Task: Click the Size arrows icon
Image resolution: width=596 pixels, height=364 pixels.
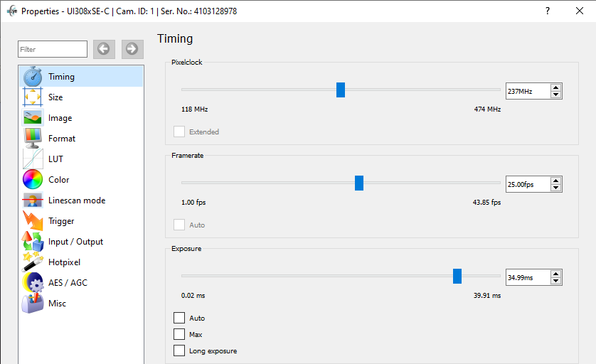Action: 33,97
